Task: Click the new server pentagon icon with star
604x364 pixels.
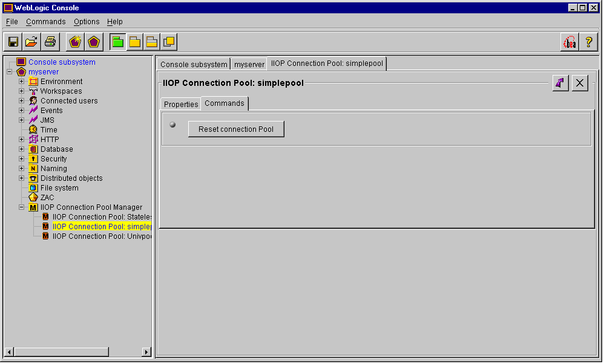Action: [75, 42]
